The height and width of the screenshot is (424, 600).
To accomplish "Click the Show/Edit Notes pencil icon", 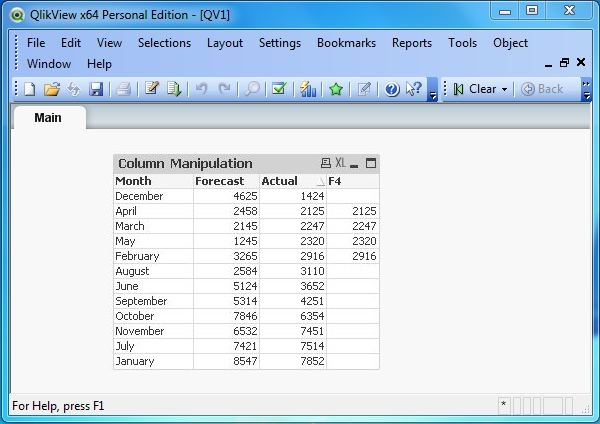I will point(364,89).
